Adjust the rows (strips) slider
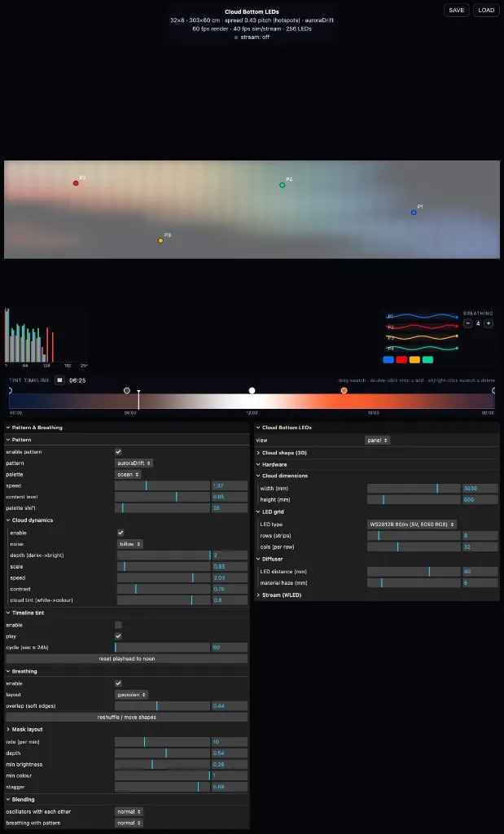The height and width of the screenshot is (834, 504). point(414,536)
